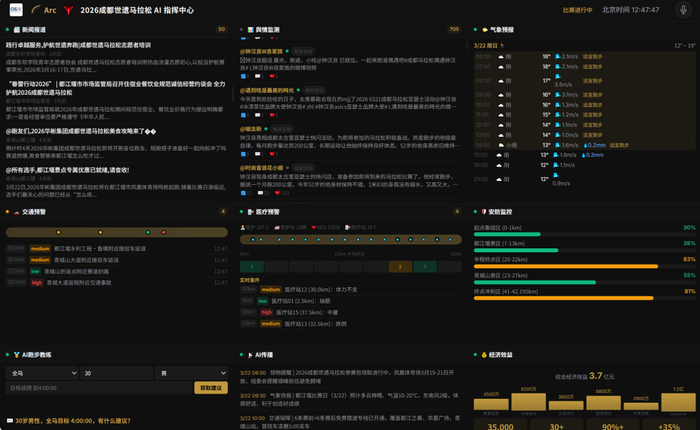
Task: Click the AED 130台 heart icon
Action: [x=314, y=227]
